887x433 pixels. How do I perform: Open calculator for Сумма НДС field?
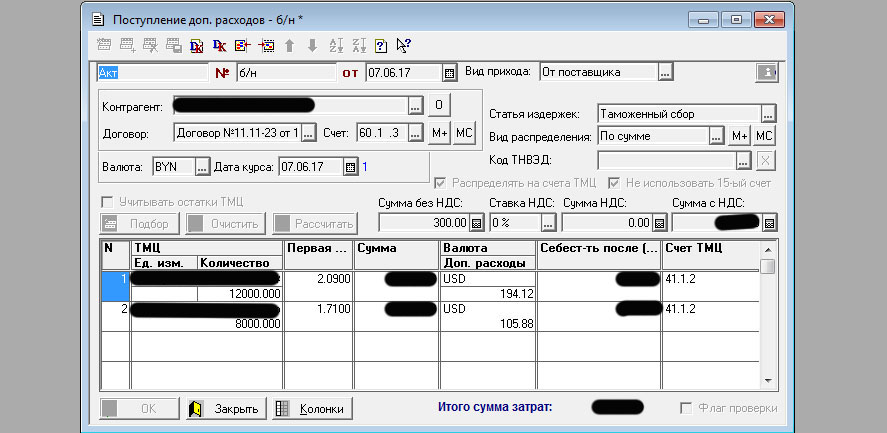(x=658, y=223)
